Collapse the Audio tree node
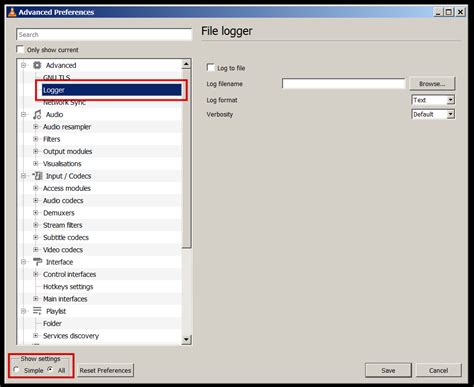474x387 pixels. pyautogui.click(x=23, y=114)
